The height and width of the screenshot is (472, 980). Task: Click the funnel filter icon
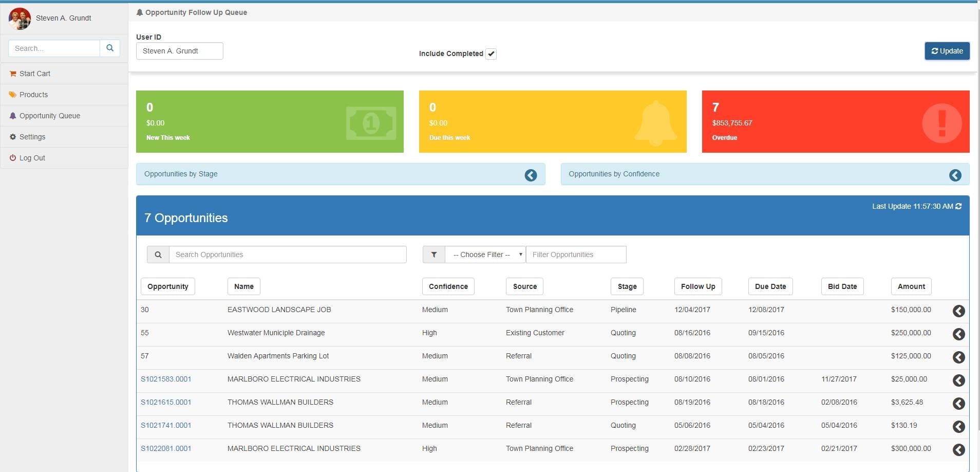pos(434,255)
